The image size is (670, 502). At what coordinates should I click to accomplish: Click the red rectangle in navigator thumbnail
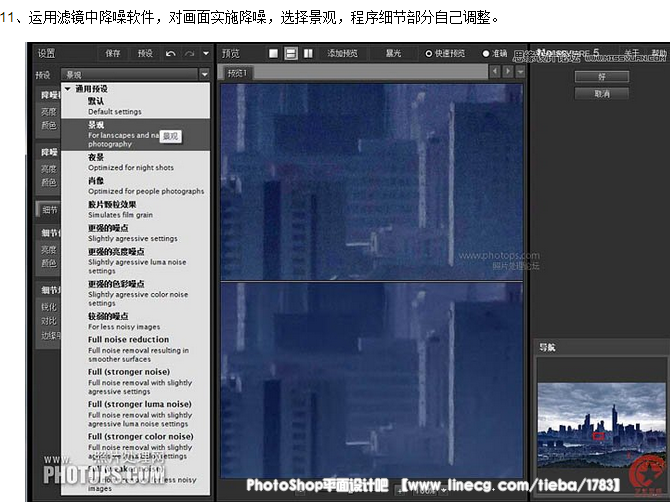tap(599, 436)
